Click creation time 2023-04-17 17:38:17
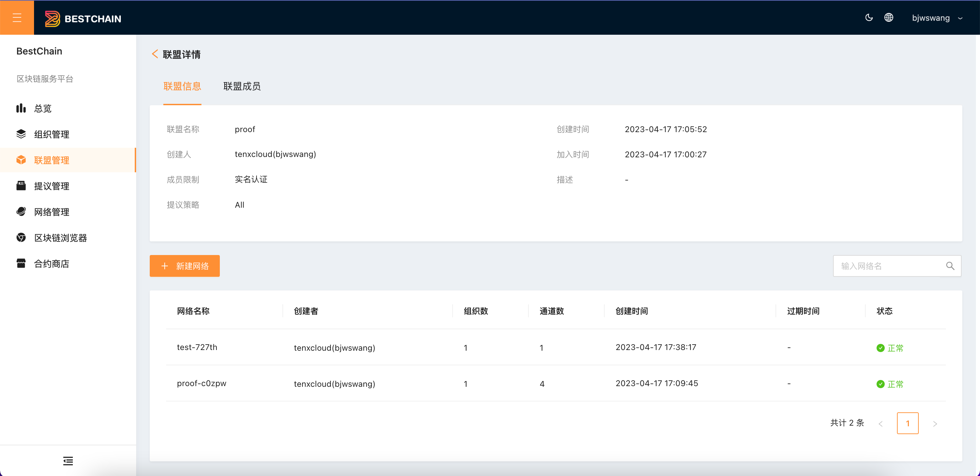This screenshot has width=980, height=476. tap(656, 347)
